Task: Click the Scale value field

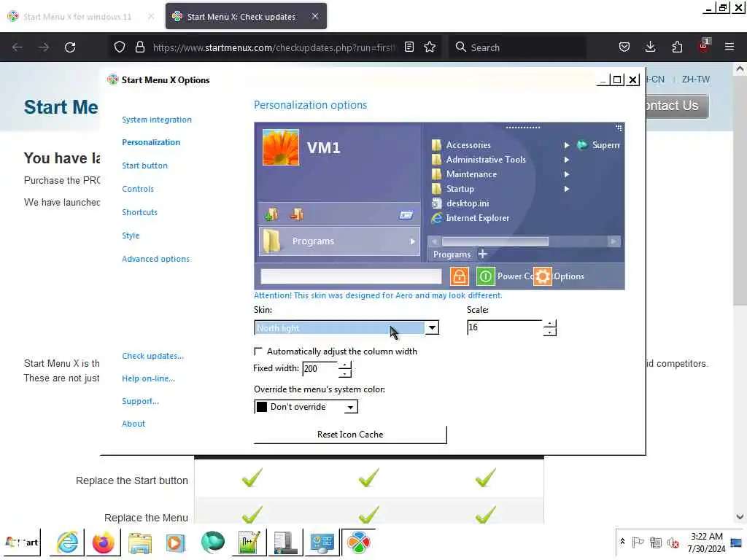Action: 505,327
